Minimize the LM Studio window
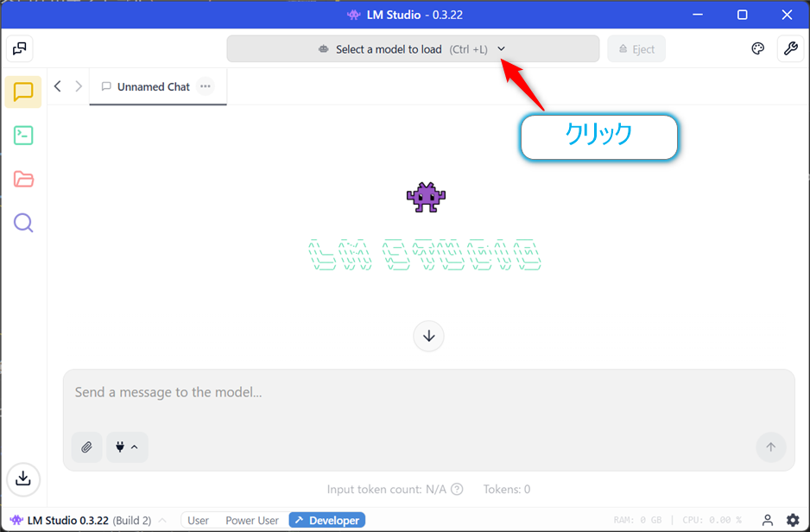Screen dimensions: 810x532 coord(698,15)
